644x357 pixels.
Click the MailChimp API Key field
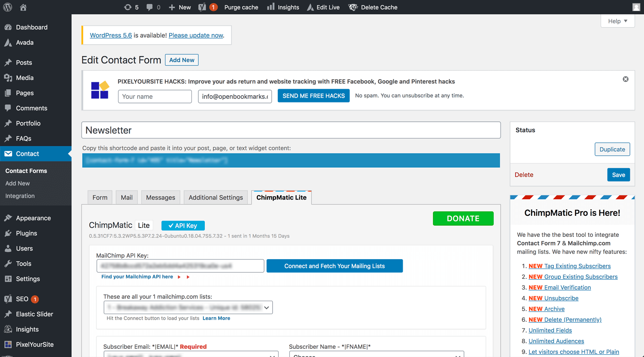point(180,266)
